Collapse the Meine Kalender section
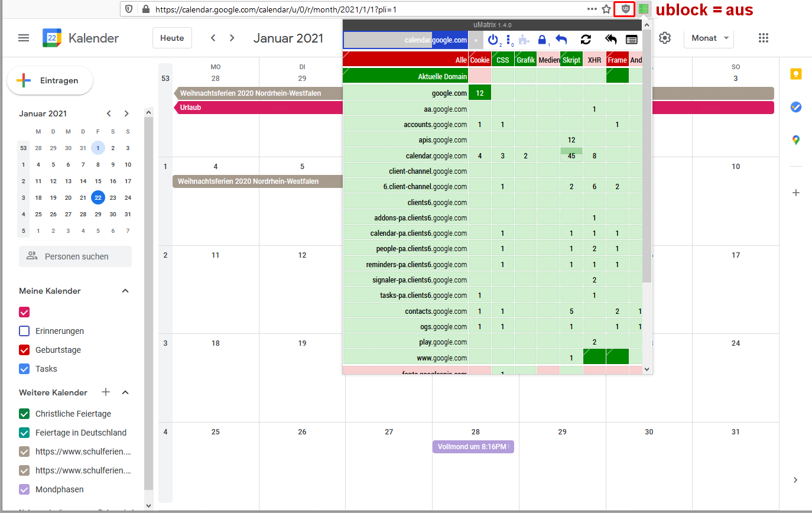 pyautogui.click(x=125, y=291)
